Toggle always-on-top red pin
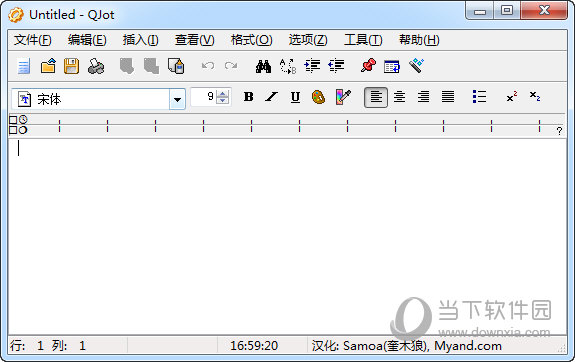Viewport: 575px width, 362px height. click(369, 66)
